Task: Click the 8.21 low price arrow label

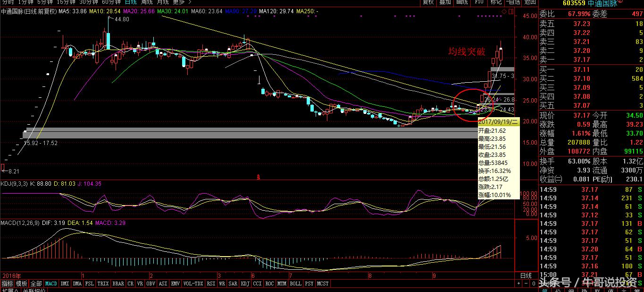Action: pos(11,172)
